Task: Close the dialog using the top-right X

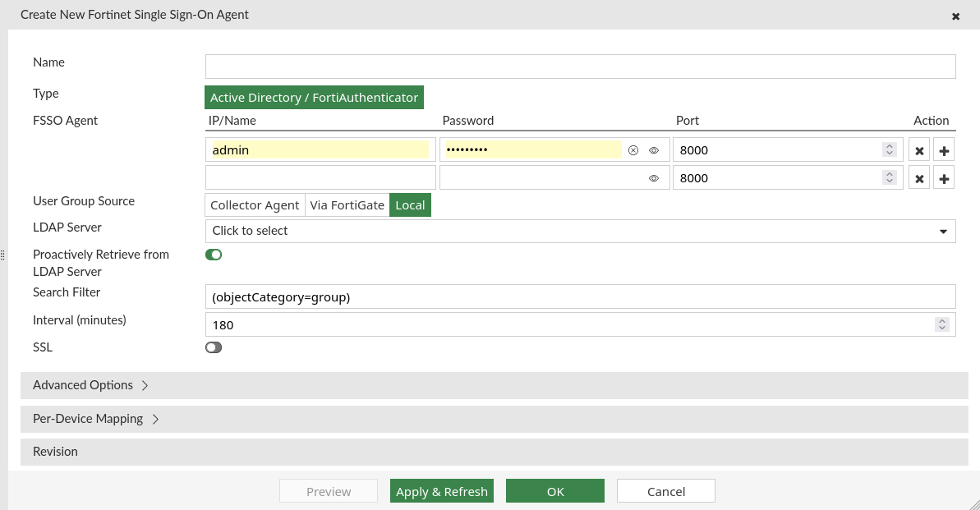Action: [x=955, y=16]
